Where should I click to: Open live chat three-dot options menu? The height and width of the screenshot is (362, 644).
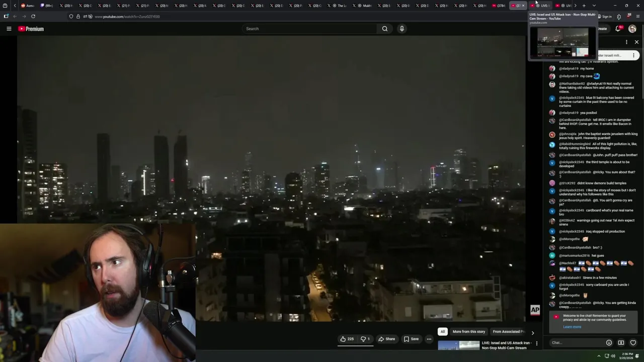[x=626, y=42]
